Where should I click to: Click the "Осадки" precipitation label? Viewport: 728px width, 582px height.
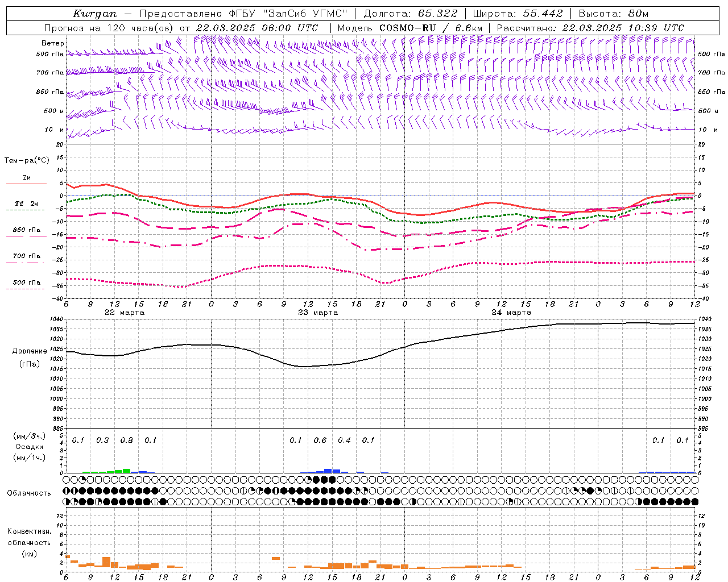[29, 447]
